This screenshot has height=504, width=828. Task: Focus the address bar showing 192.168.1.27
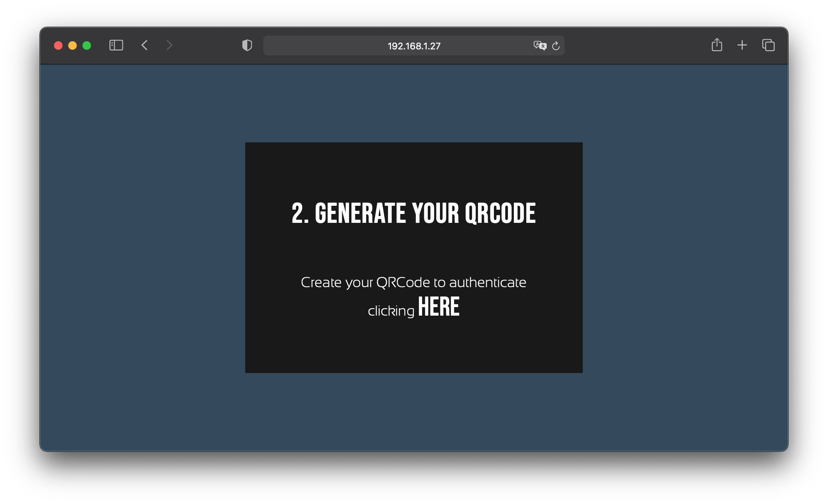[414, 45]
